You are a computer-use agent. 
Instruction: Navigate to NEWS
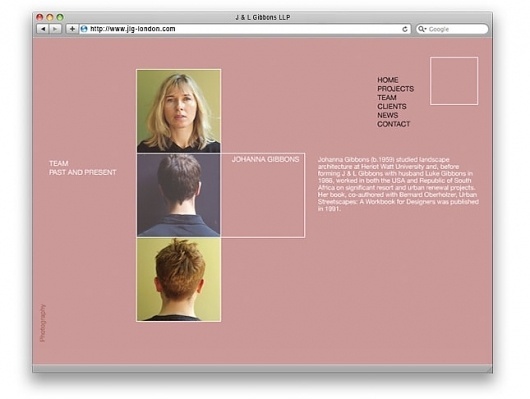[x=387, y=115]
